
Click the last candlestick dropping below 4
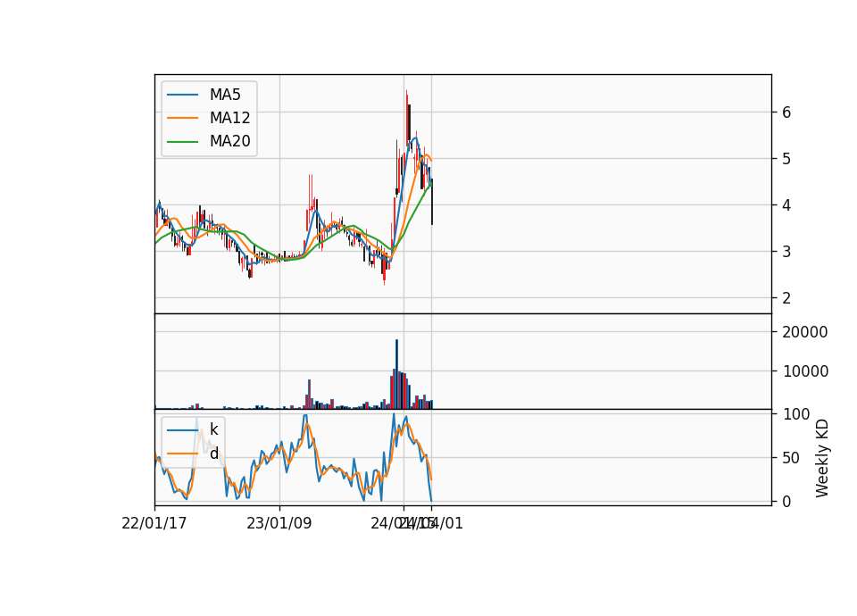click(x=432, y=201)
